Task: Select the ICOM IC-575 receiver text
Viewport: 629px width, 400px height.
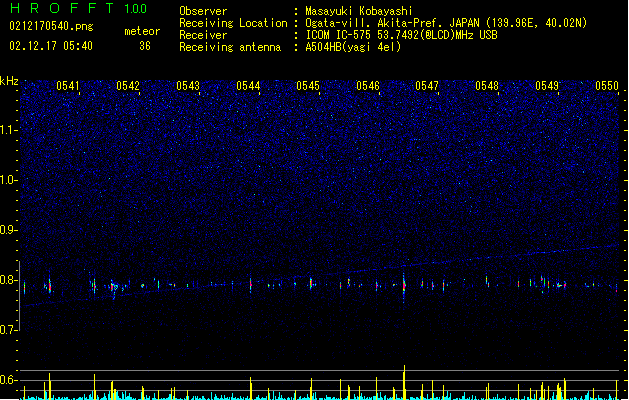Action: point(401,35)
